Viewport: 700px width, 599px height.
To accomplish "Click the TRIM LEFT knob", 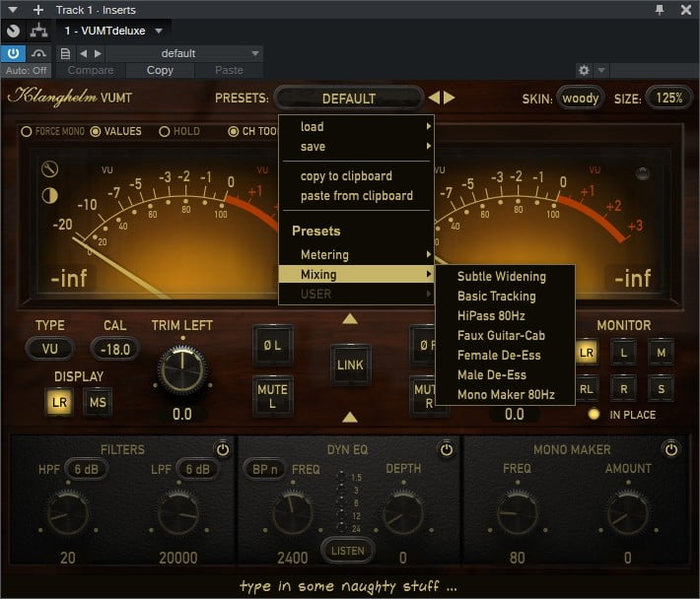I will [182, 370].
